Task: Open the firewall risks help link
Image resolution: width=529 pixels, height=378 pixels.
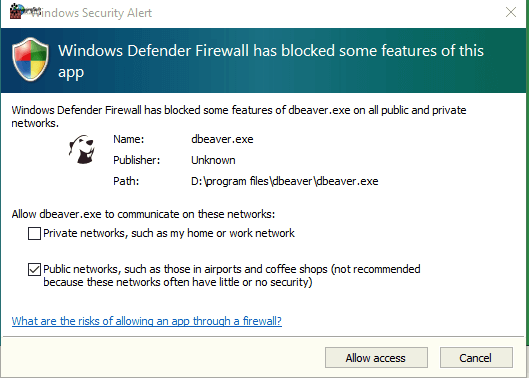Action: pyautogui.click(x=147, y=321)
